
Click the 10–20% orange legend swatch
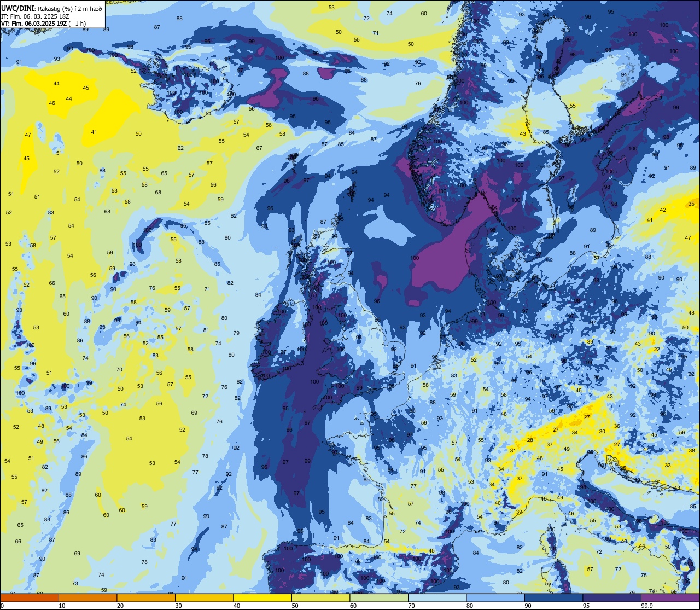pos(87,598)
